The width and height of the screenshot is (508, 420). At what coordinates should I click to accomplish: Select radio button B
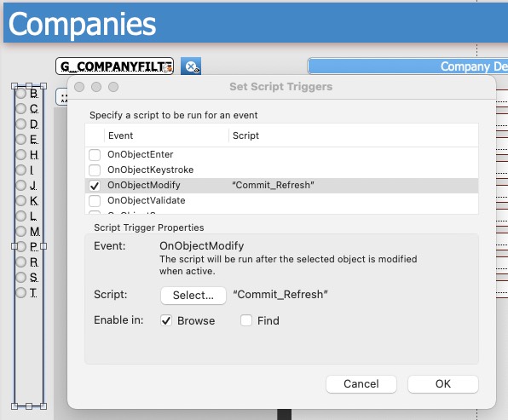[x=21, y=93]
